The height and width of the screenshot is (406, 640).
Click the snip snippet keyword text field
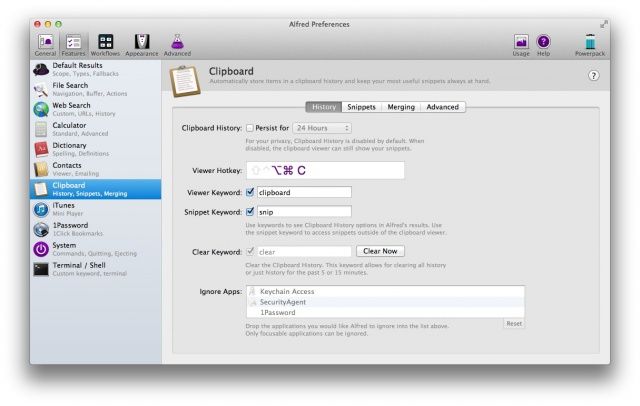click(x=304, y=212)
